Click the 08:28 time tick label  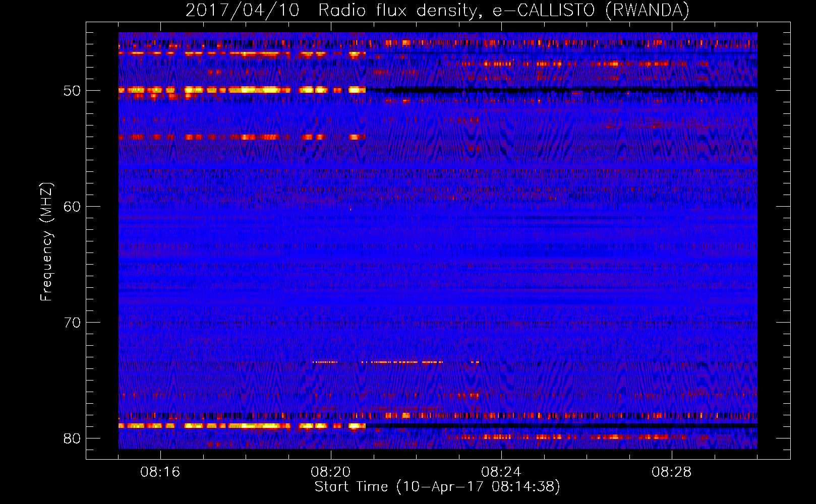[671, 472]
